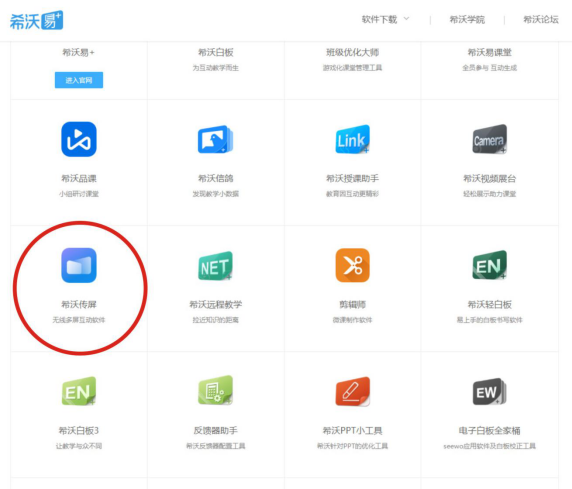This screenshot has width=572, height=489.
Task: Click the Camera icon for 希沃视频展台
Action: point(490,139)
